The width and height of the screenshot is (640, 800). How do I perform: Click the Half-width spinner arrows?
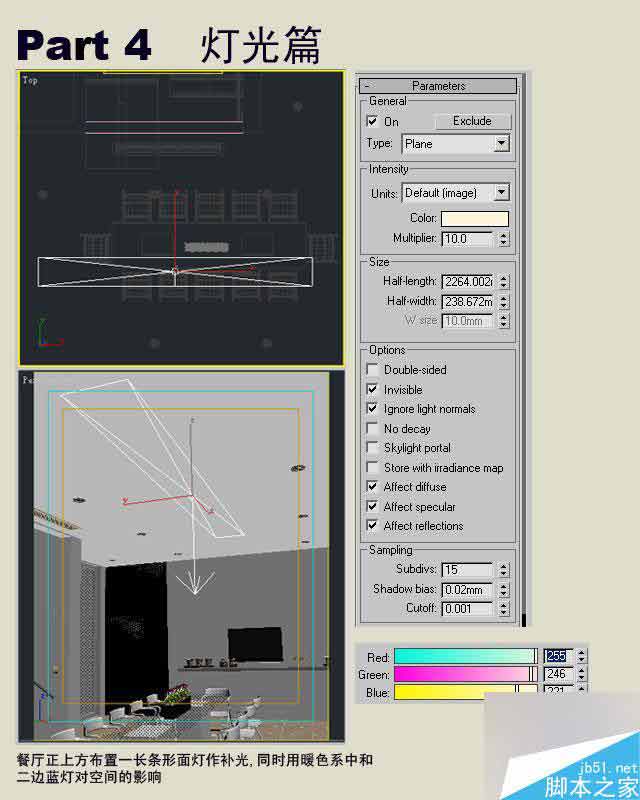point(504,302)
